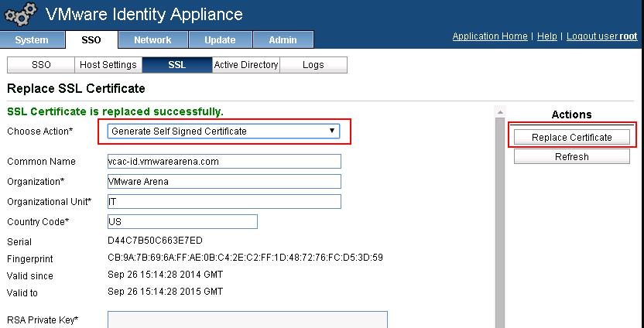Follow the Application Home link

click(490, 36)
